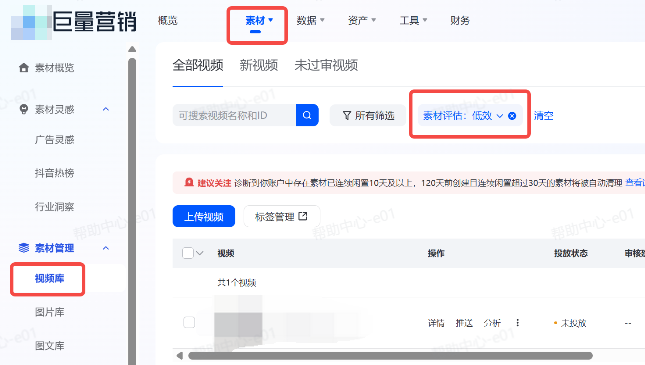The image size is (645, 365).
Task: Open the more-actions vertical dots menu
Action: click(x=517, y=323)
